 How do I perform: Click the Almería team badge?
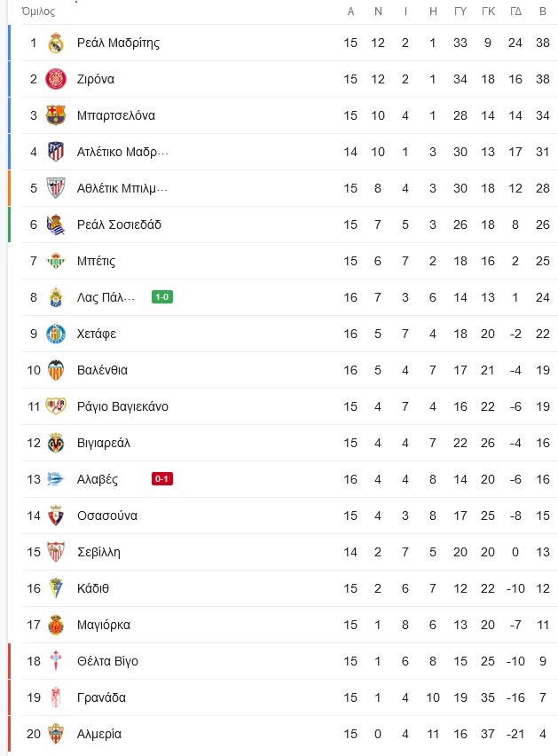56,734
